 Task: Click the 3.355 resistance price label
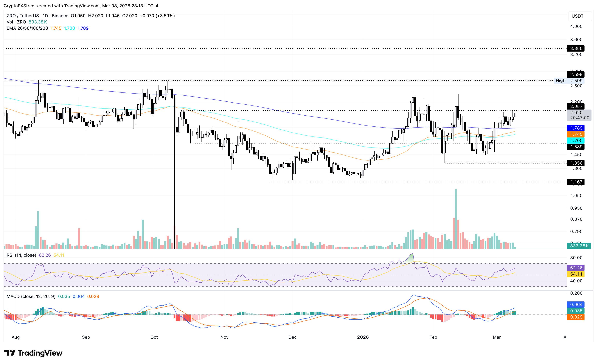pos(576,48)
